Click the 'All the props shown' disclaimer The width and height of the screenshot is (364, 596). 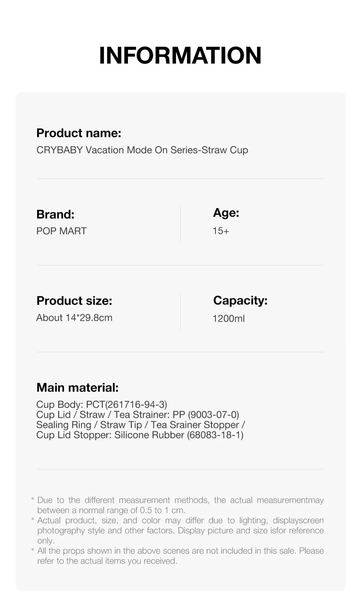coord(180,551)
